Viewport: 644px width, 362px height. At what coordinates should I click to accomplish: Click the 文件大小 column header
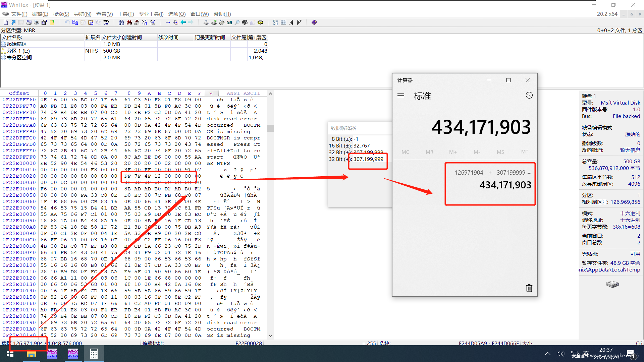[111, 38]
